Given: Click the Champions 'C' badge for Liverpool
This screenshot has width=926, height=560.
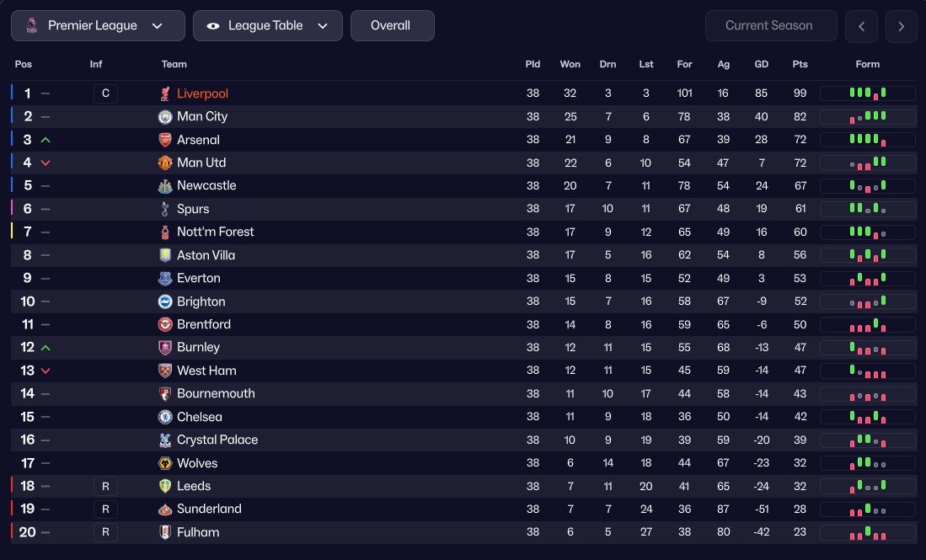Looking at the screenshot, I should 105,93.
